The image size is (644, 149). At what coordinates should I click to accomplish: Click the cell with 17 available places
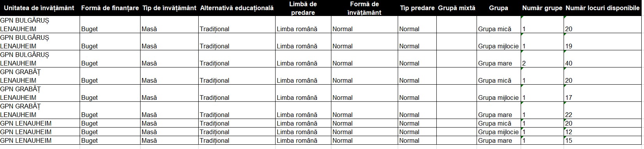[x=603, y=93]
